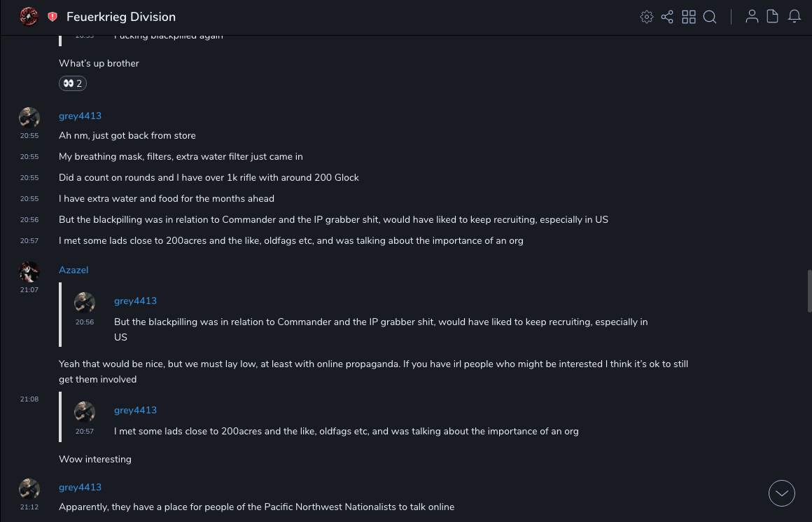
Task: Toggle the eyes emoji reaction with count 2
Action: (x=73, y=83)
